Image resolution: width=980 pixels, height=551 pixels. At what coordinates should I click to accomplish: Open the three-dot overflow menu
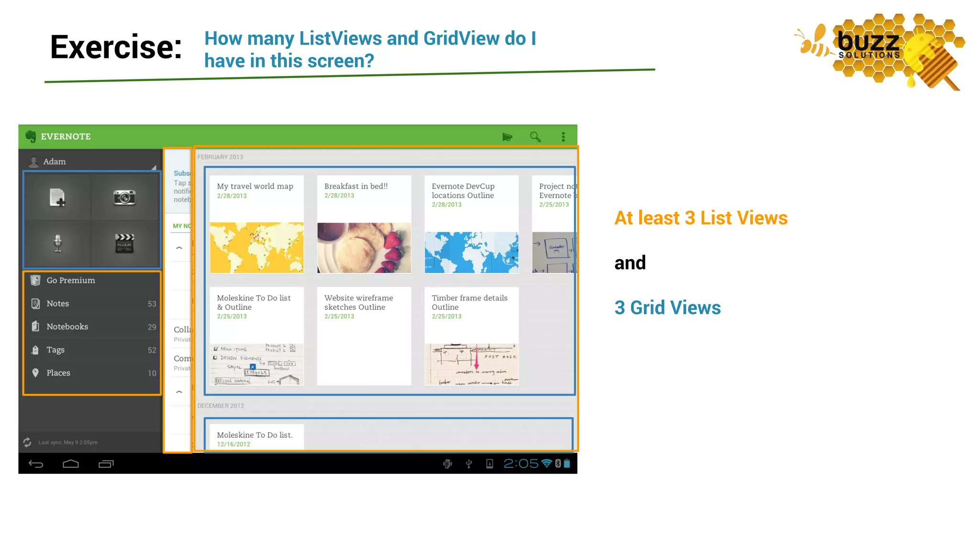(563, 137)
